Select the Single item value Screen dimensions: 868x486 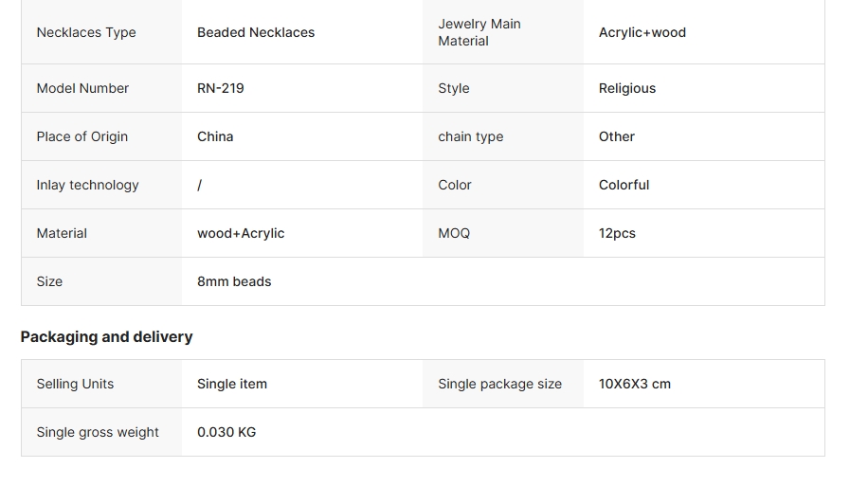point(232,384)
